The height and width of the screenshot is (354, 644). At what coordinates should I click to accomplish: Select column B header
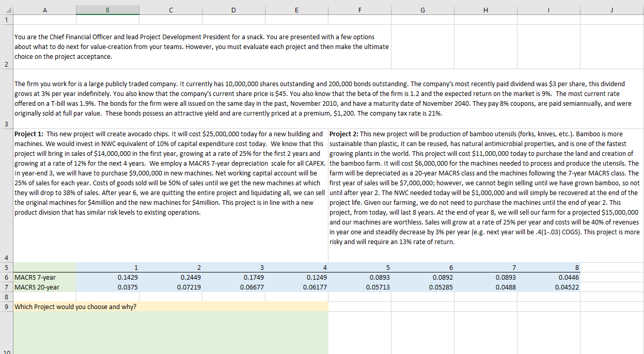point(107,9)
